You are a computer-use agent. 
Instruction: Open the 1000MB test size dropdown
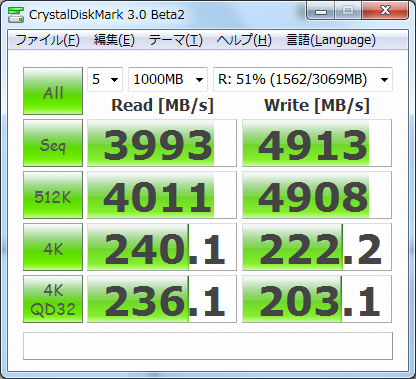[168, 79]
